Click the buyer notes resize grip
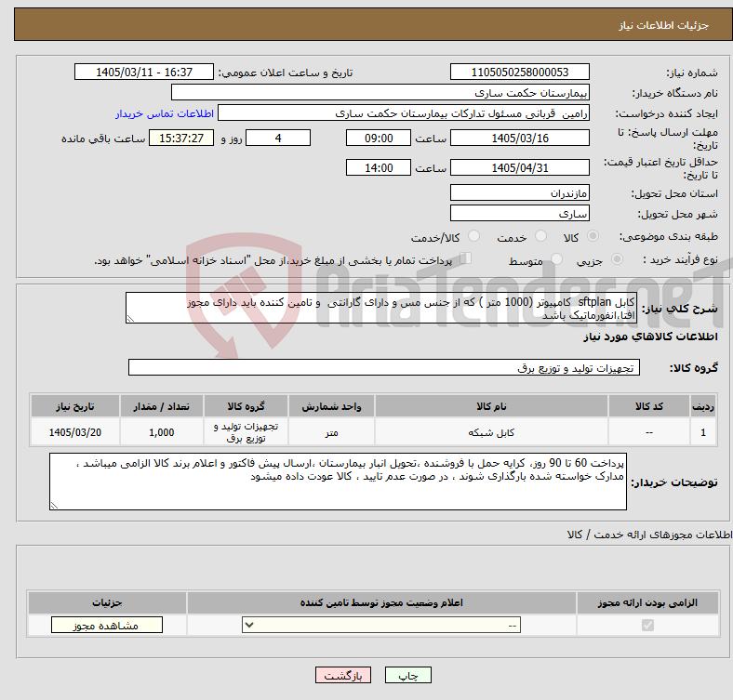This screenshot has width=733, height=700. [54, 505]
